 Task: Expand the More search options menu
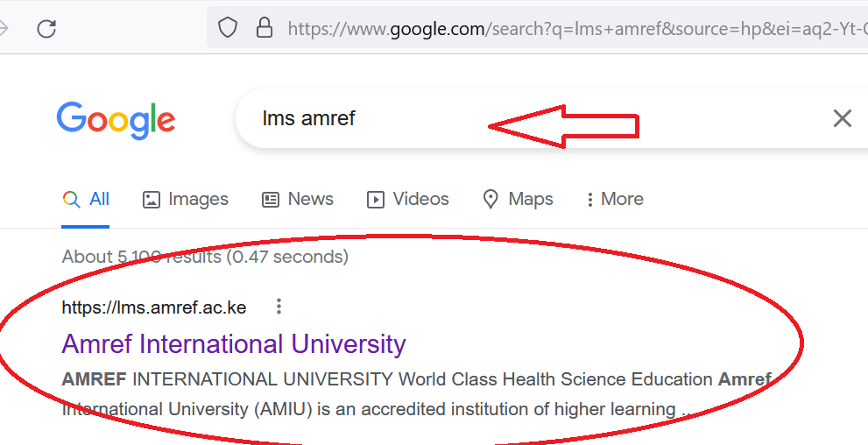(615, 199)
